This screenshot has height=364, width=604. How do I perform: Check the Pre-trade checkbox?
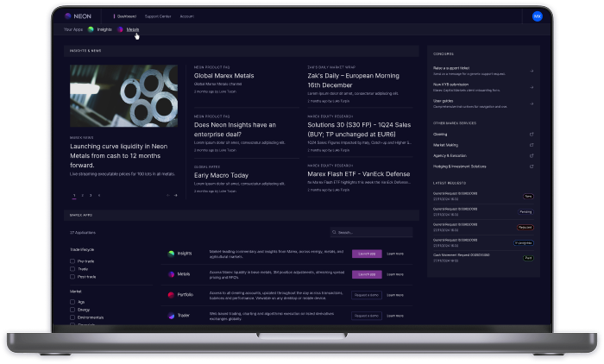coord(72,260)
